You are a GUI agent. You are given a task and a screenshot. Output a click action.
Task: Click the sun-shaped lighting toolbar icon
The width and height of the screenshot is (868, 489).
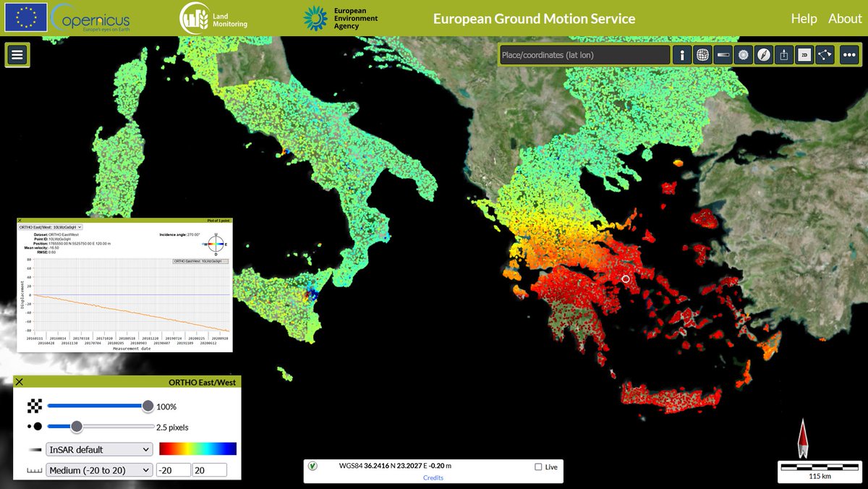click(x=743, y=54)
